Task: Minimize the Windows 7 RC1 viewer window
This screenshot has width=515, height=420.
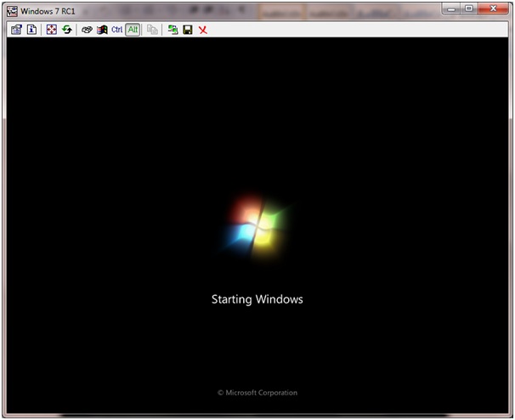Action: [x=451, y=9]
